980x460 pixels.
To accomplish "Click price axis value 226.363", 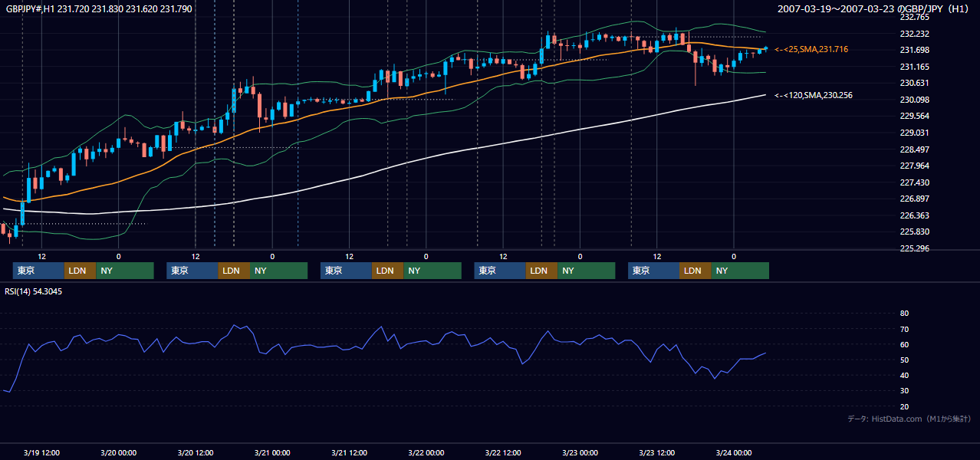I will coord(914,215).
